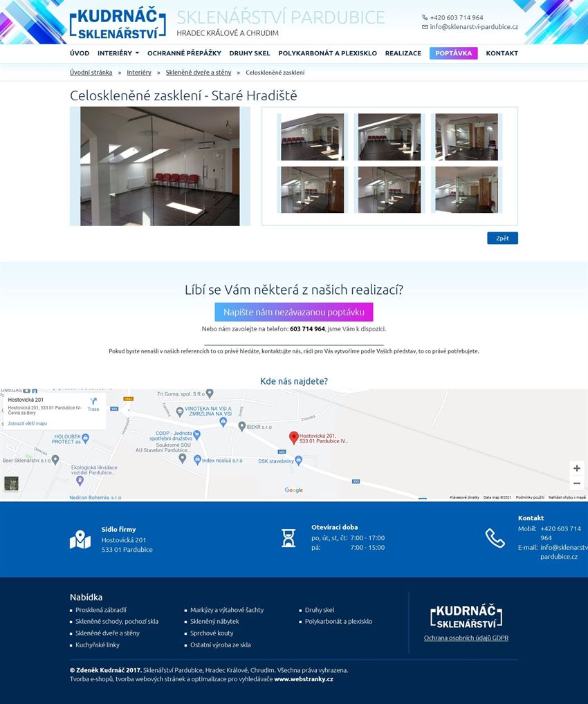Zoom in the map with the plus button
Viewport: 588px width, 704px height.
[x=577, y=468]
